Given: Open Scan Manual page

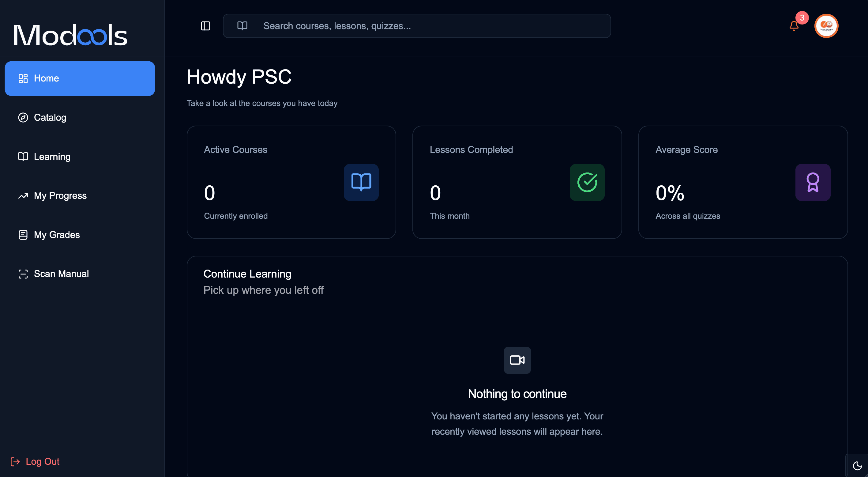Looking at the screenshot, I should [80, 274].
